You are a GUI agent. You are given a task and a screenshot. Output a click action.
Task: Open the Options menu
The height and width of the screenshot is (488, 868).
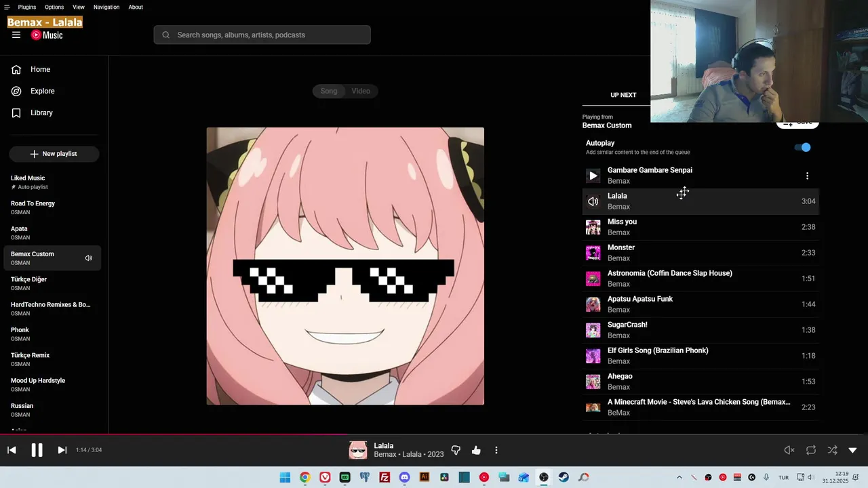pos(54,7)
